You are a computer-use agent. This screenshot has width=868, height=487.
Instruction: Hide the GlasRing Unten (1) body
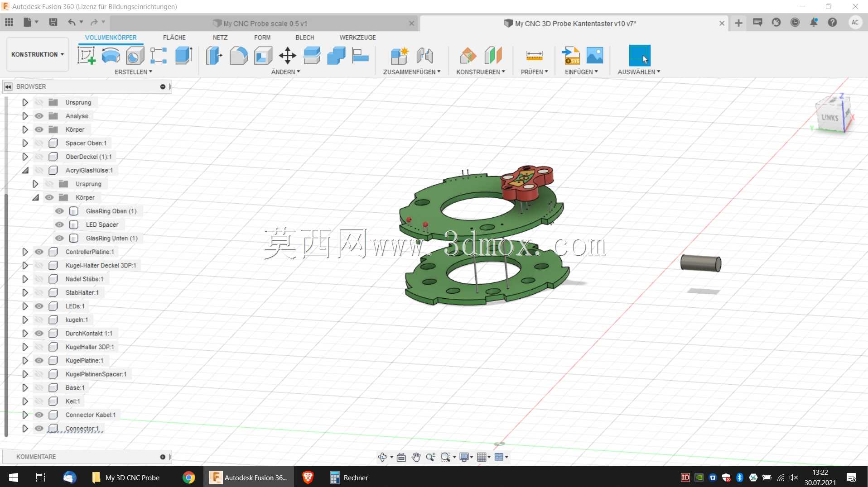(59, 238)
